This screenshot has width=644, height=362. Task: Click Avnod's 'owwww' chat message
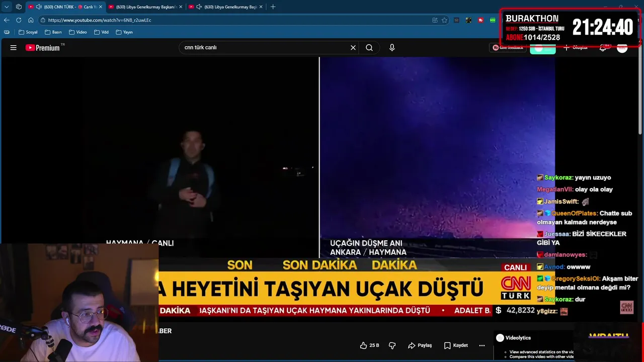coord(579,267)
